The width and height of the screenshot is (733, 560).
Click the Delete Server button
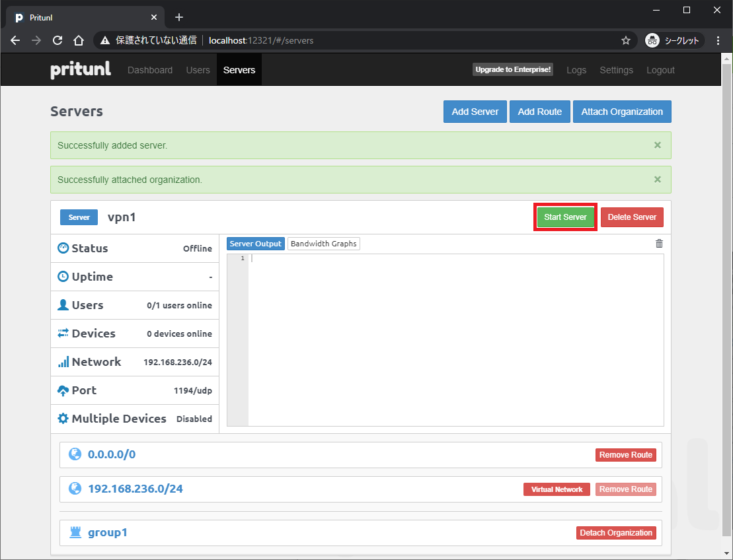[632, 217]
